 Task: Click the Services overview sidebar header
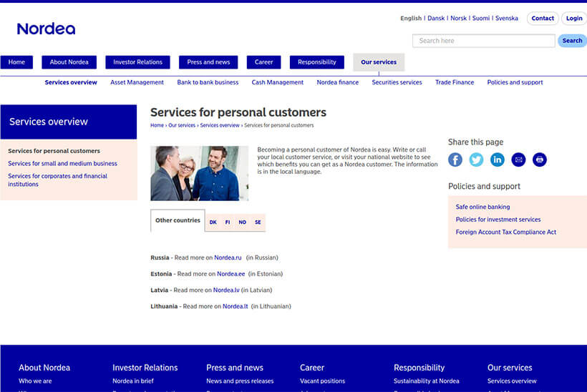tap(69, 122)
